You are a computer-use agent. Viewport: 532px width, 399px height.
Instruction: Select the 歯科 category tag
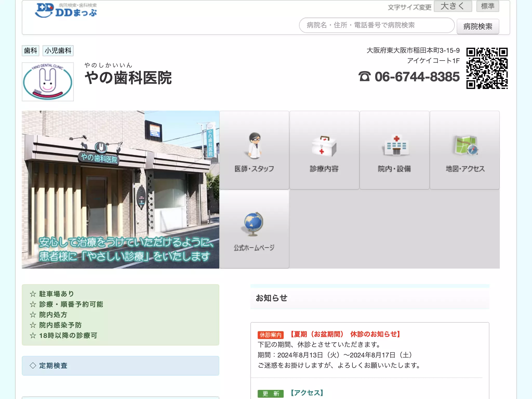[30, 51]
